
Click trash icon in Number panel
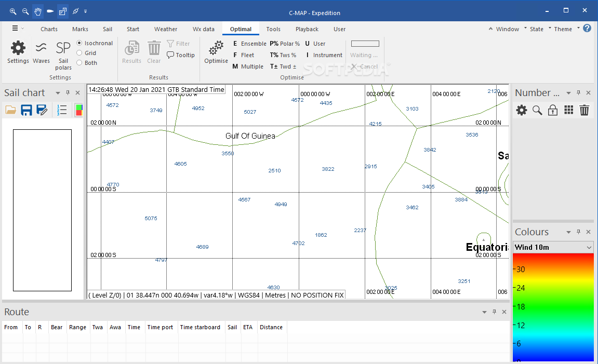pyautogui.click(x=584, y=110)
